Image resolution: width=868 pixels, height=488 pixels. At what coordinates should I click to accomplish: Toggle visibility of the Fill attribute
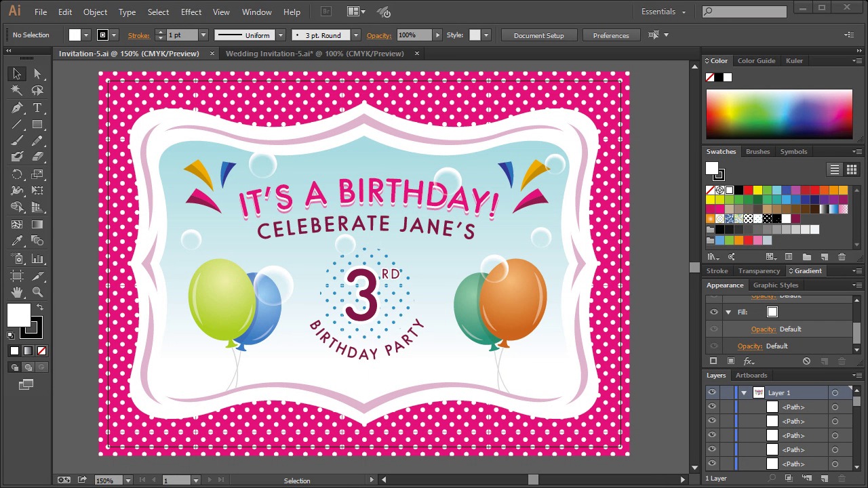pos(713,312)
